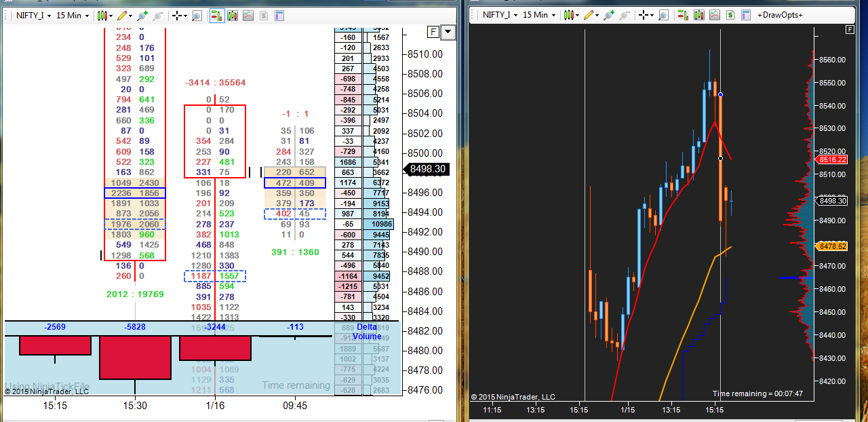The image size is (868, 422).
Task: Open Indicators dialog in right chart
Action: point(715,15)
